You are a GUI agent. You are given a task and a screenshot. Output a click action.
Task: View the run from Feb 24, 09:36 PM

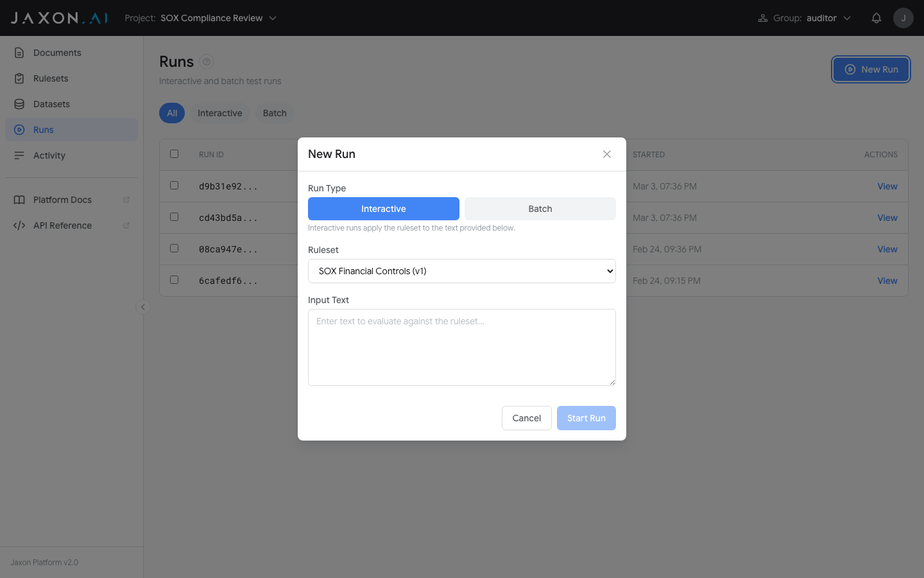(x=887, y=249)
